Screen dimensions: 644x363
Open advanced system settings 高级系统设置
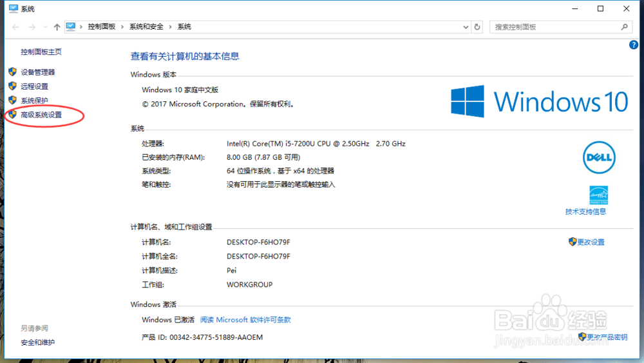(41, 115)
